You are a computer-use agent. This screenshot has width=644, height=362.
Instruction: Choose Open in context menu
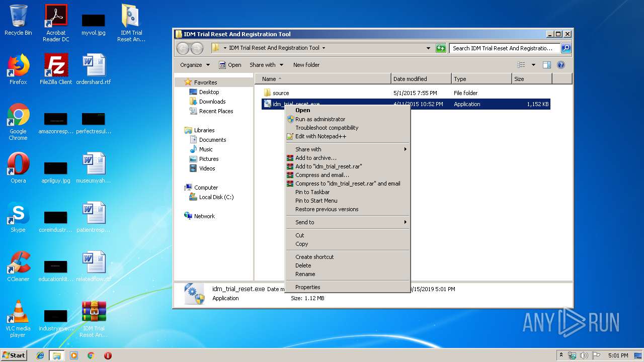(x=347, y=110)
